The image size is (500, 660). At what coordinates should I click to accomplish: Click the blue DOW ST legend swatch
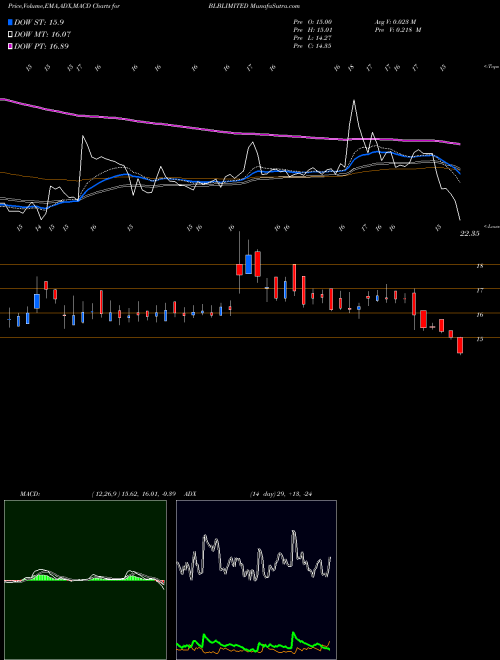click(x=11, y=22)
